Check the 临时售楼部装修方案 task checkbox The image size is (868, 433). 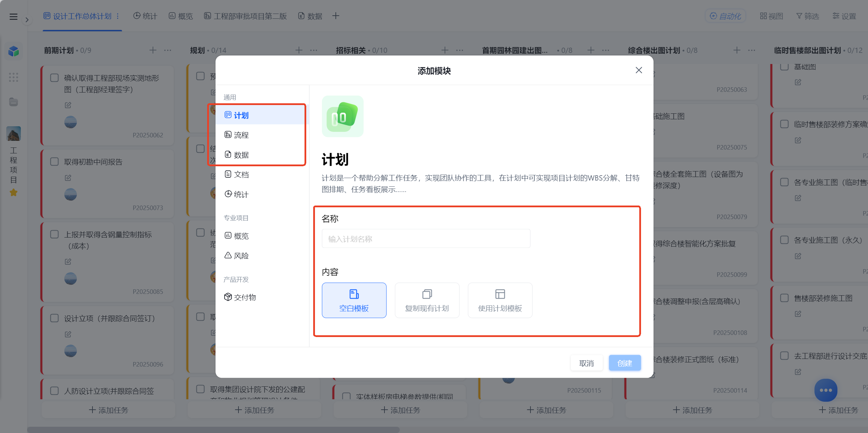pyautogui.click(x=785, y=124)
